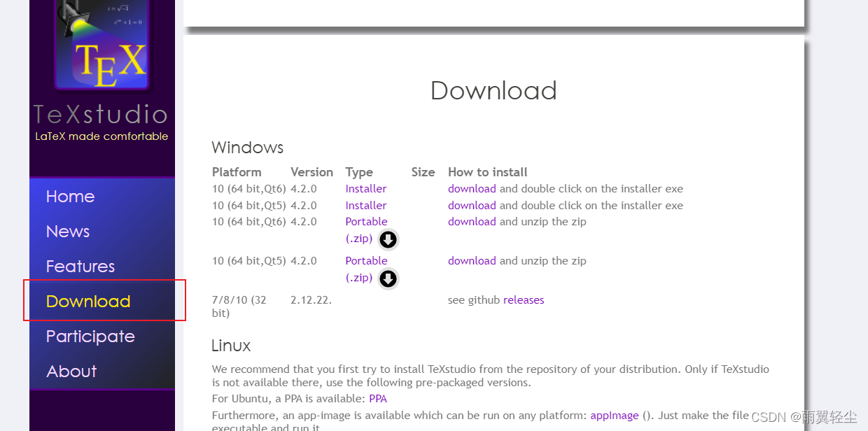Go to News in the sidebar
Screen dimensions: 868x431
pyautogui.click(x=68, y=232)
